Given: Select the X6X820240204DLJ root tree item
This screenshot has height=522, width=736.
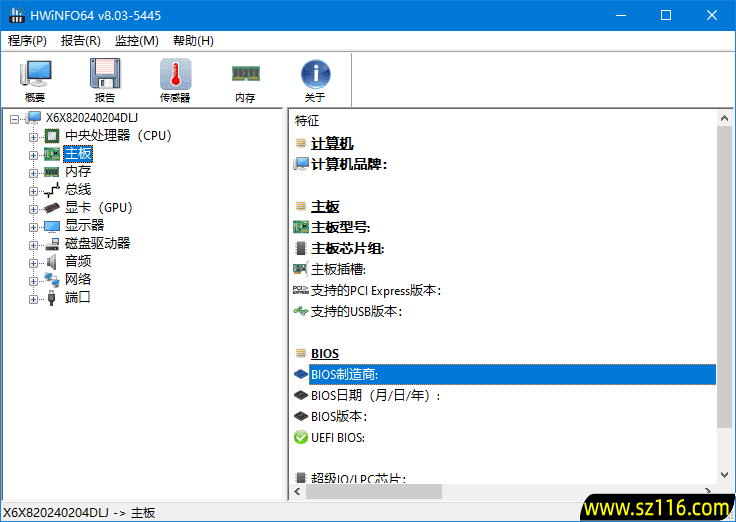Looking at the screenshot, I should (92, 118).
